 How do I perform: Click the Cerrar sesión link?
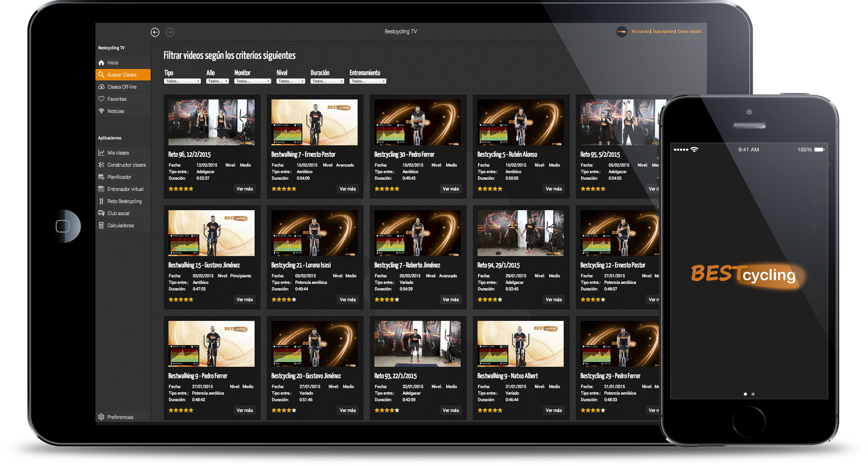click(x=689, y=32)
